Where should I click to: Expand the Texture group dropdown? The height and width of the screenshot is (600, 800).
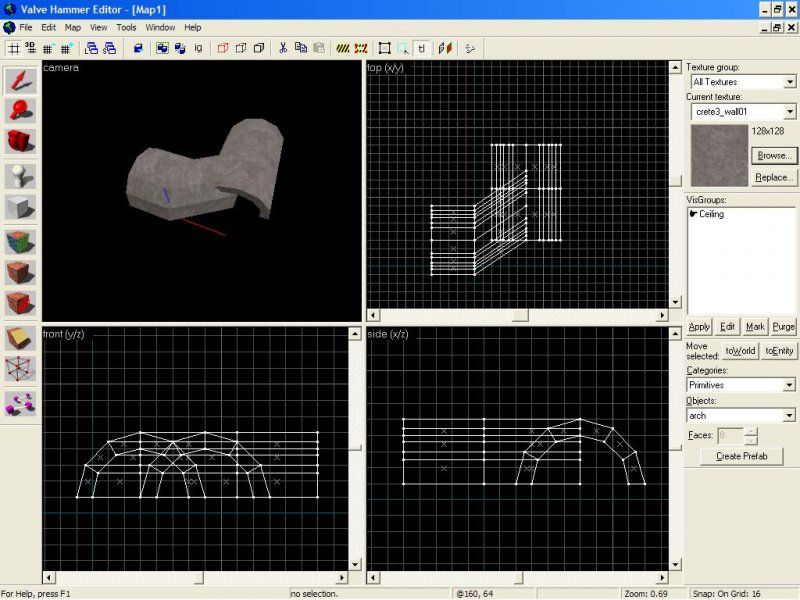(789, 82)
